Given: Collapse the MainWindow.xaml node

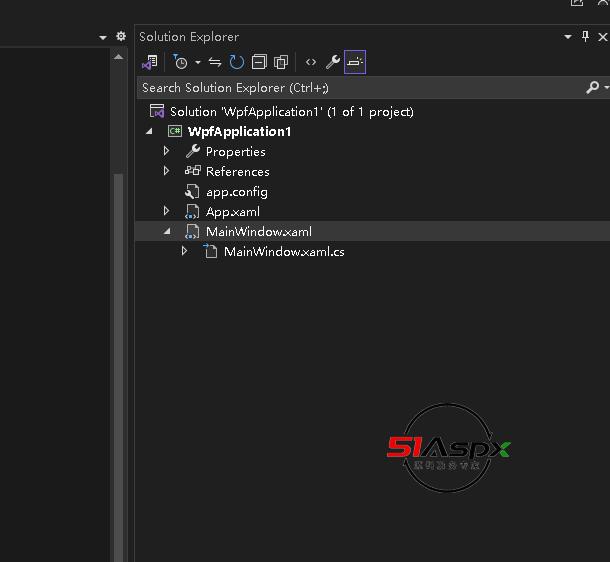Looking at the screenshot, I should (x=167, y=232).
